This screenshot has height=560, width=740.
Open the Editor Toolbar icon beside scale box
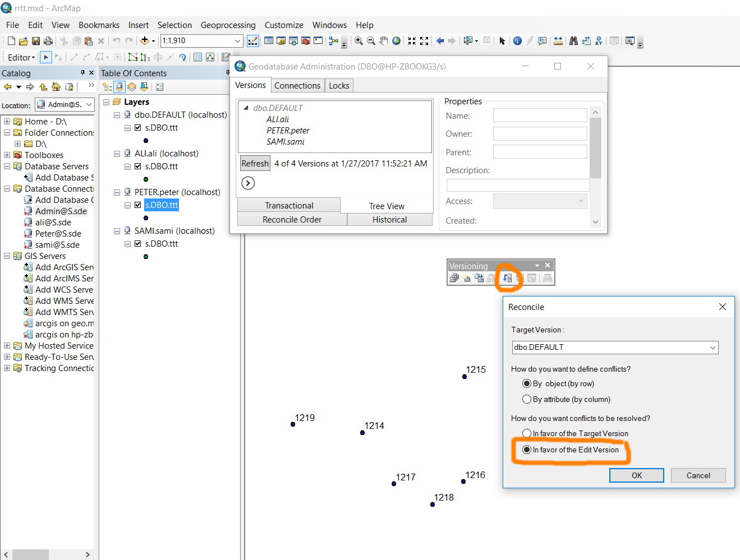tap(253, 41)
